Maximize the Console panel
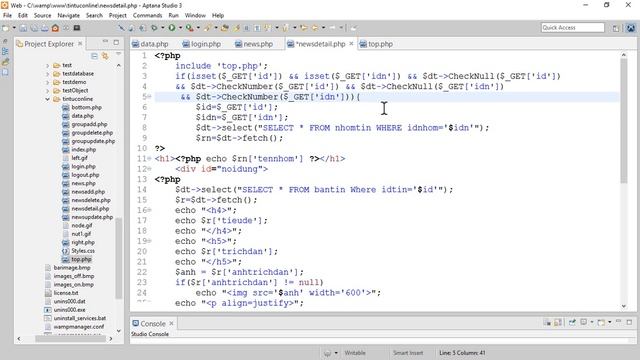 pos(629,322)
